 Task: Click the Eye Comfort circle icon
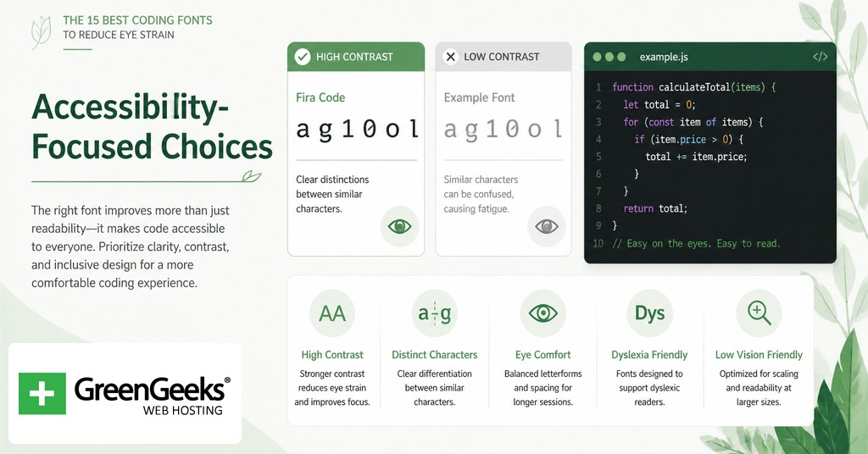pyautogui.click(x=543, y=313)
